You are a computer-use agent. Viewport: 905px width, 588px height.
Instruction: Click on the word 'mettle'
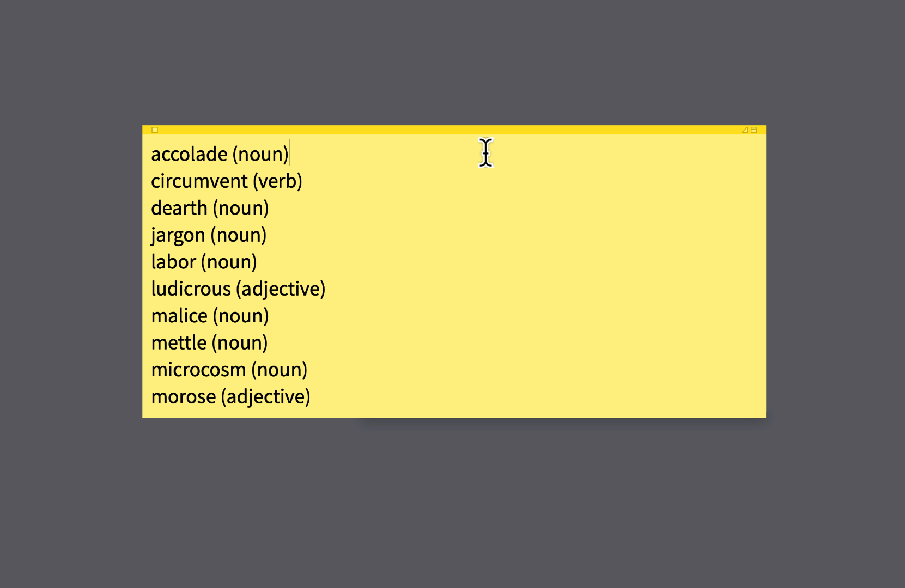179,343
